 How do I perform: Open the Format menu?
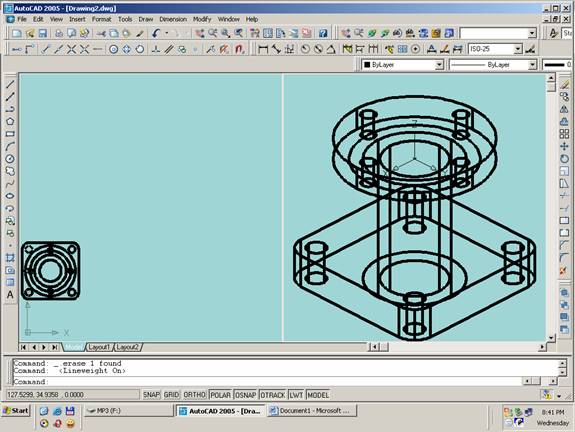tap(101, 19)
